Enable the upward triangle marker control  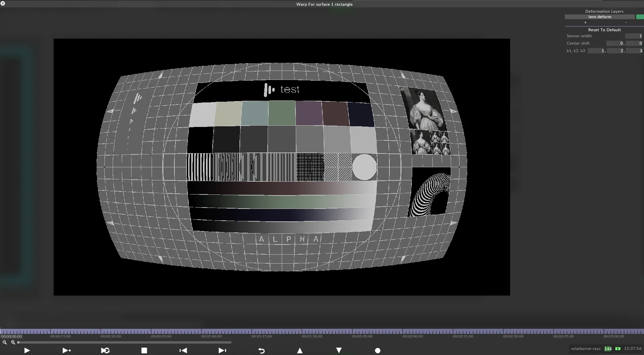point(300,351)
